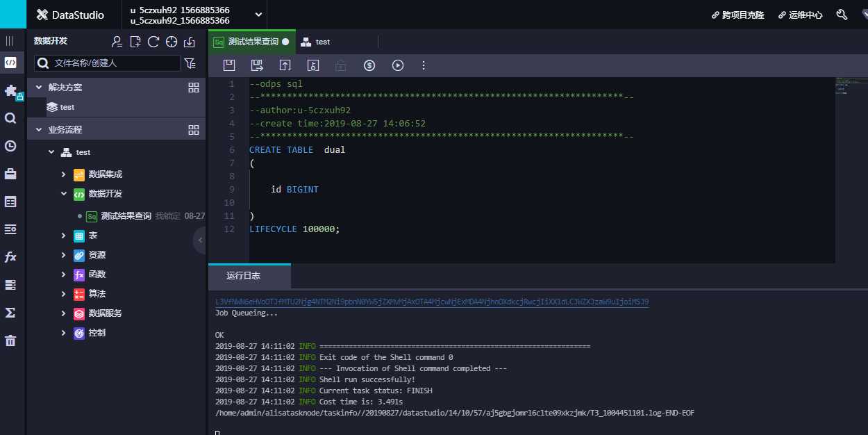Open the manual workflow briefcase sidebar icon
The image size is (868, 435).
pyautogui.click(x=10, y=174)
